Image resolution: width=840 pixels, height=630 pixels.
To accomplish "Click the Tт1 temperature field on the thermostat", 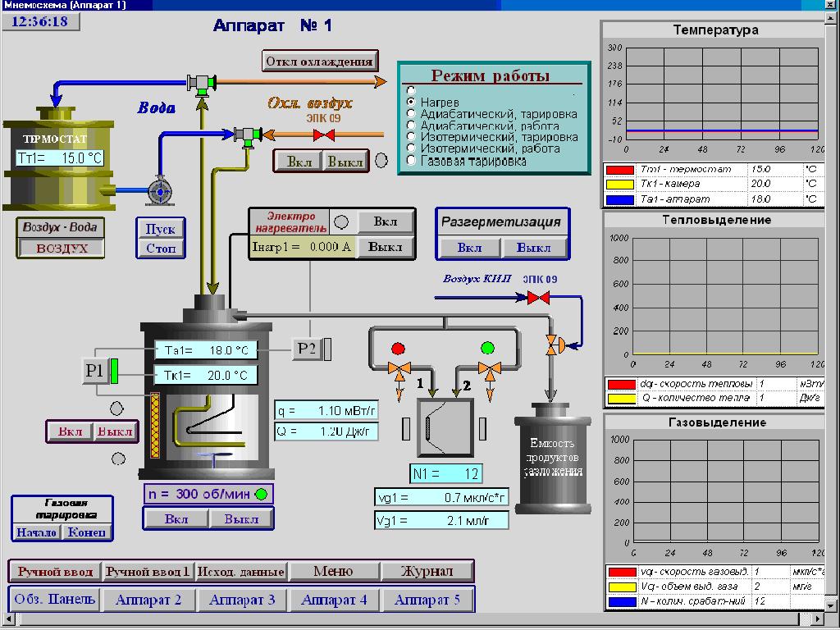I will pos(59,157).
